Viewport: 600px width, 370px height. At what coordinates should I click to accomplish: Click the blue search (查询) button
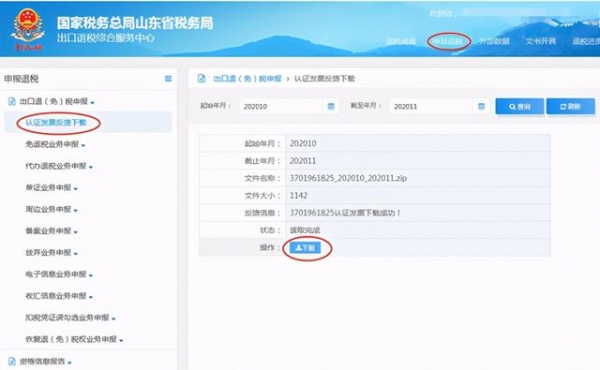pyautogui.click(x=520, y=106)
